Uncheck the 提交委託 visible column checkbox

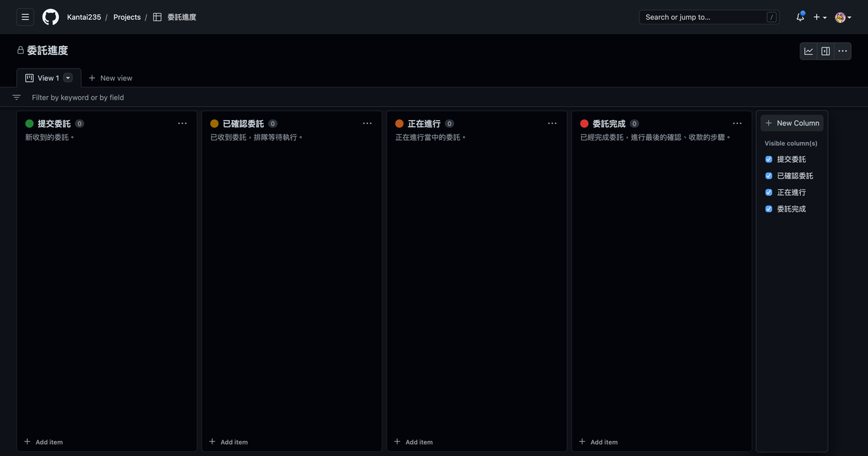pyautogui.click(x=768, y=159)
